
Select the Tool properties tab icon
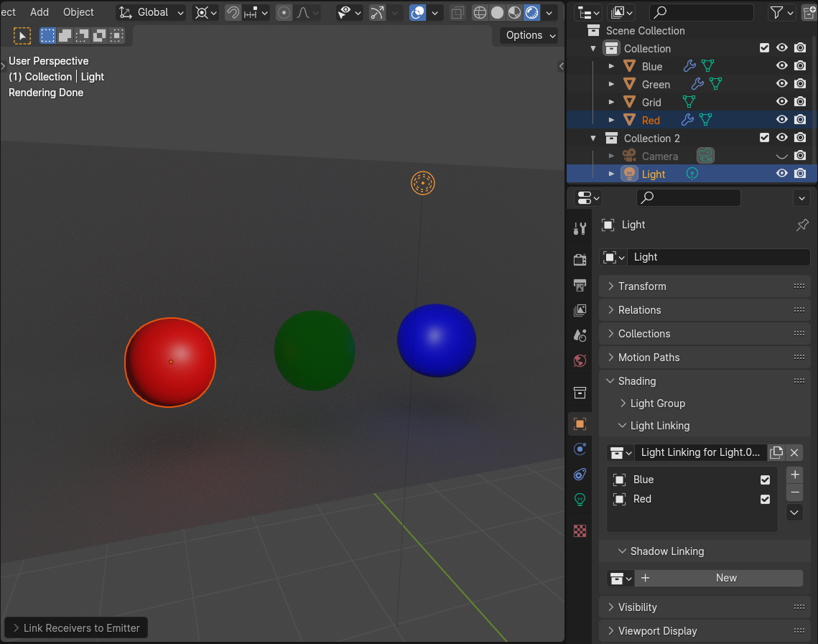click(580, 228)
